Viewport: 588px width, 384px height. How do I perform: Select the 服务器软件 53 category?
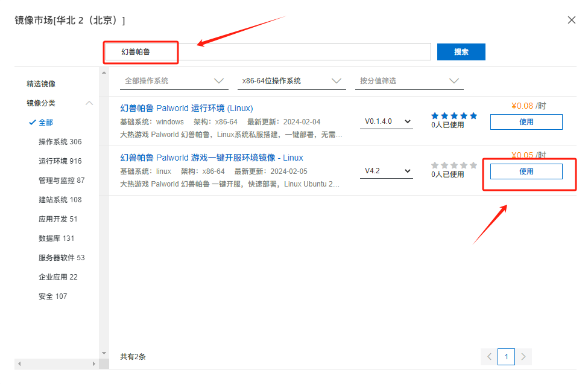[x=62, y=258]
